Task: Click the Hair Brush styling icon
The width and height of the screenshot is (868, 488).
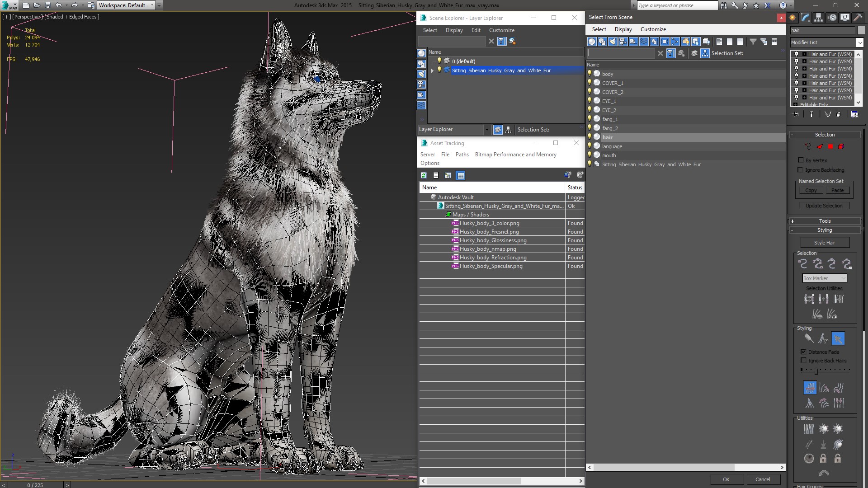Action: point(809,338)
